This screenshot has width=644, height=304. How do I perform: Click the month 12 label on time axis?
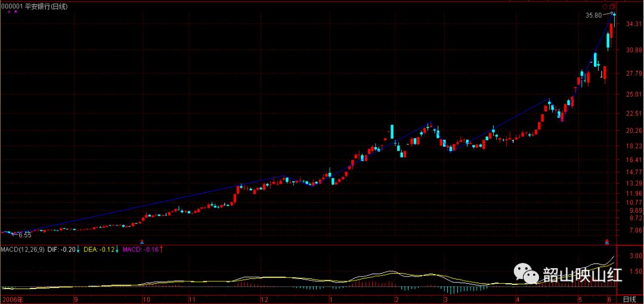coord(265,299)
